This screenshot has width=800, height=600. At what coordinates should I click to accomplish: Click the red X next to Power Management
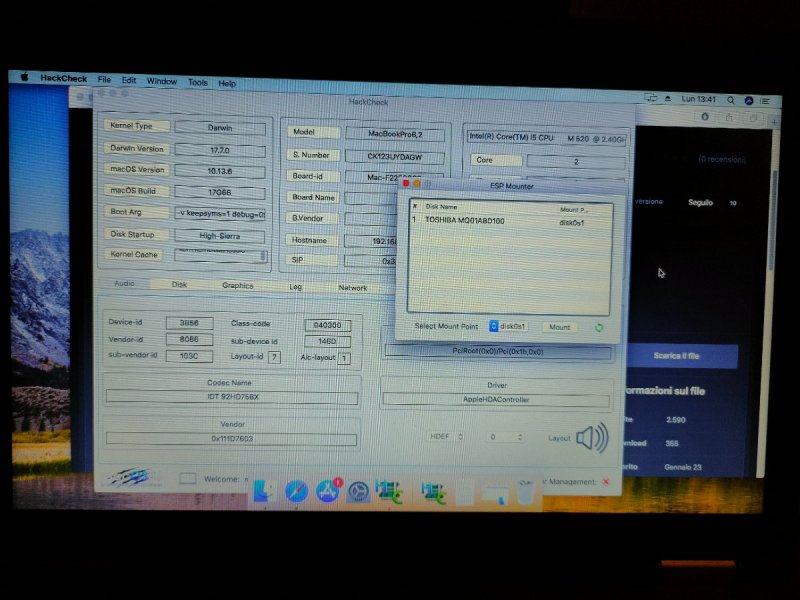(x=606, y=481)
